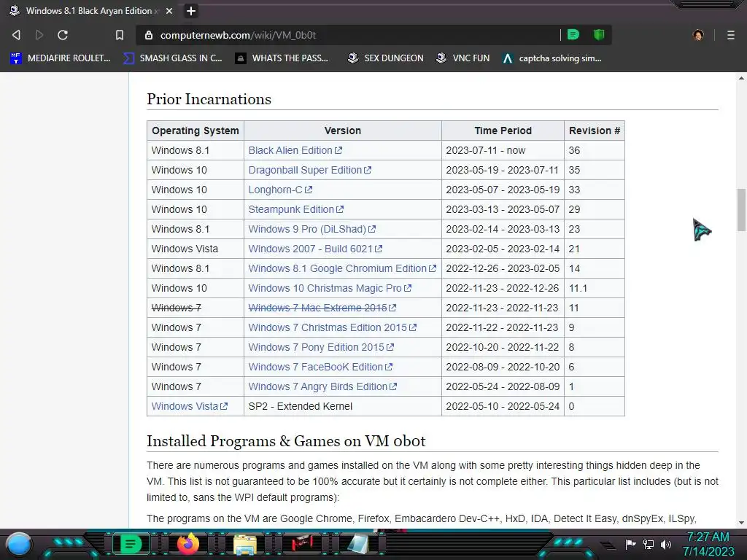This screenshot has height=560, width=747.
Task: Open File Explorer from the taskbar
Action: (245, 544)
